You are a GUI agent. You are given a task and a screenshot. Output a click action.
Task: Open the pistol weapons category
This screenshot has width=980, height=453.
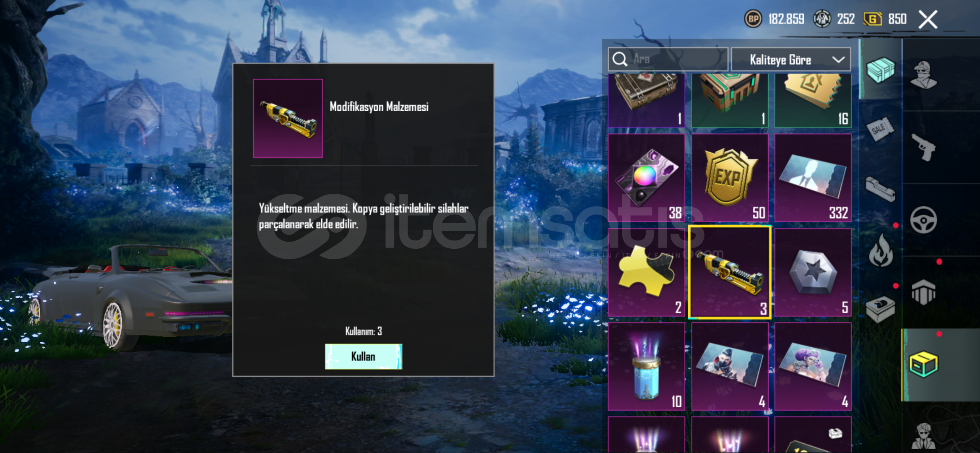pyautogui.click(x=924, y=147)
